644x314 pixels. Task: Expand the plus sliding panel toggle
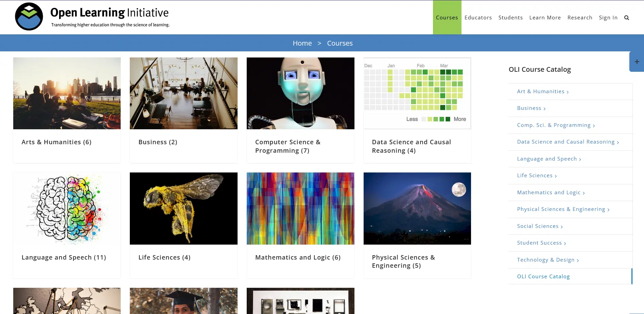[x=637, y=62]
